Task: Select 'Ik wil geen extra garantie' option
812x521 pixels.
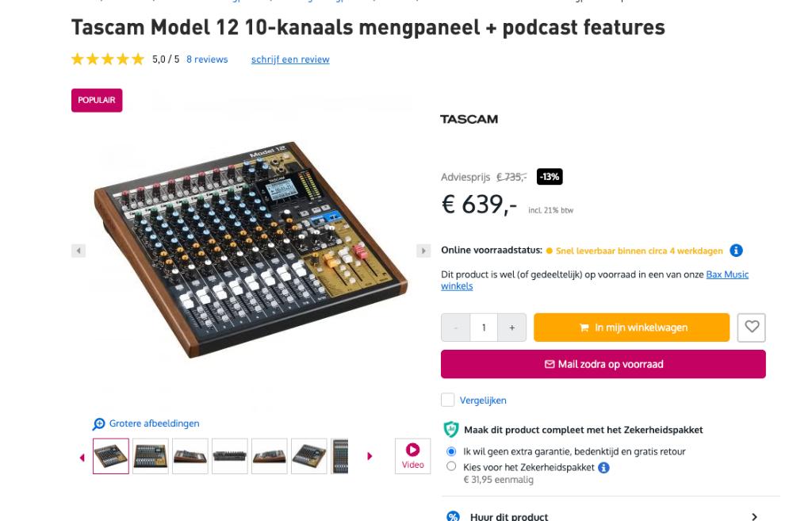Action: (450, 452)
